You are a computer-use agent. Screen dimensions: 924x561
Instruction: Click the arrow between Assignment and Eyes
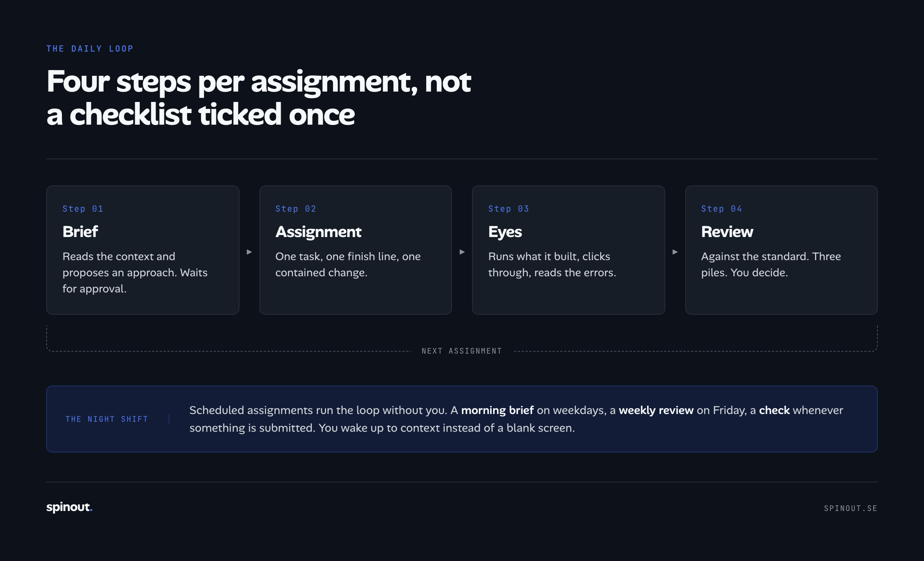pyautogui.click(x=462, y=252)
